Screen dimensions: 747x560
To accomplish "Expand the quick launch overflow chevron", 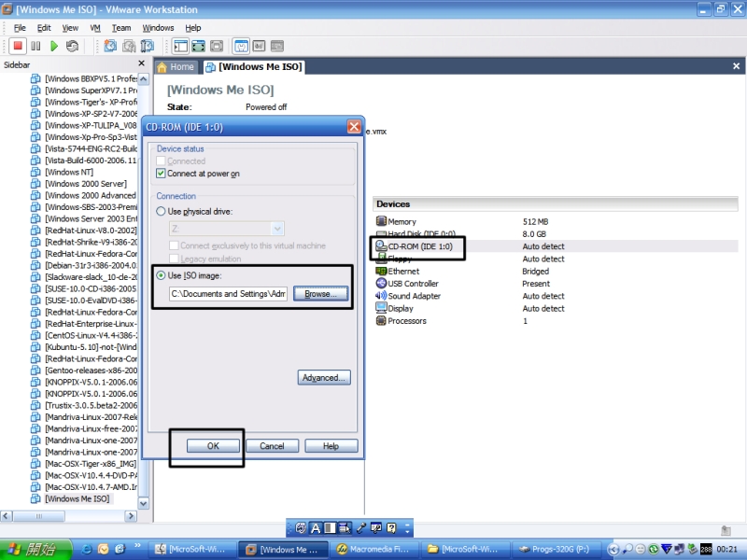I will tap(137, 546).
